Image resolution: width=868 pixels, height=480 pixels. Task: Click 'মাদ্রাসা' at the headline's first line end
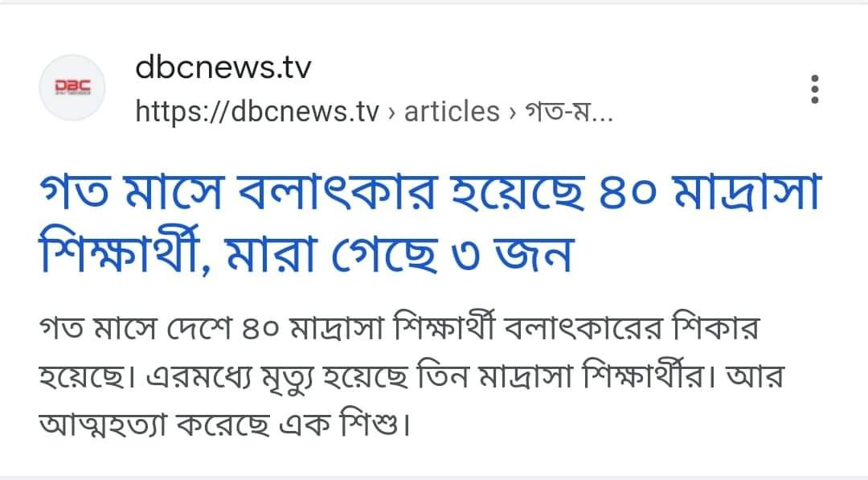click(x=747, y=191)
